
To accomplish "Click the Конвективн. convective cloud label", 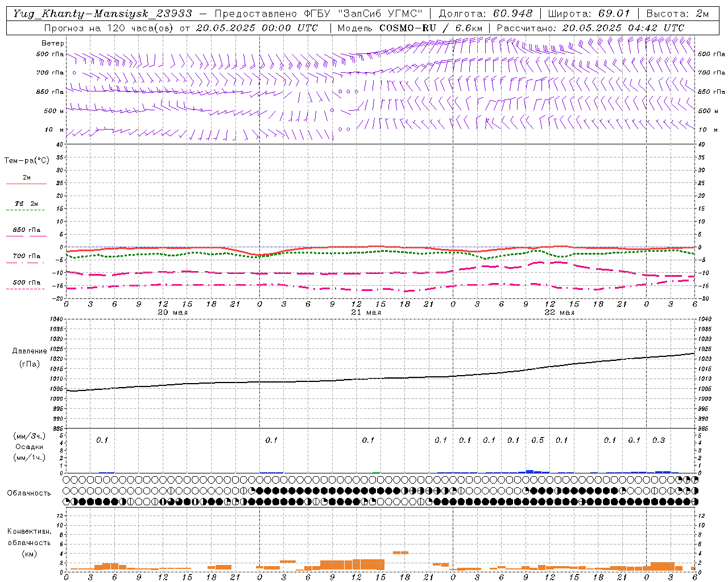I will coord(30,531).
